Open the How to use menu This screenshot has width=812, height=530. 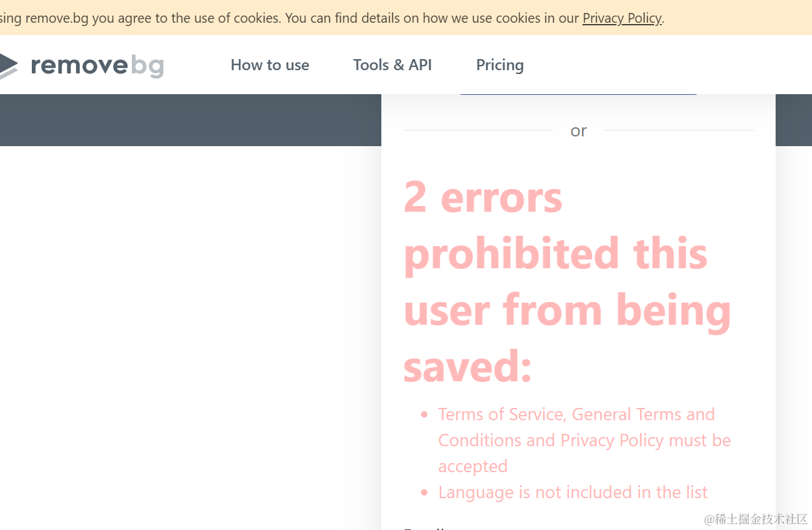pyautogui.click(x=270, y=65)
